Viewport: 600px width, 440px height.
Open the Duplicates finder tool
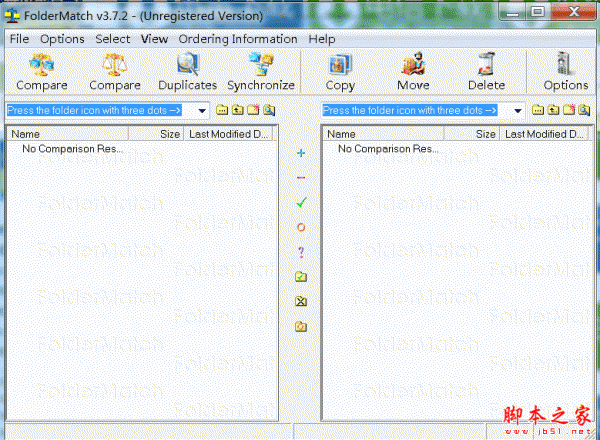(x=187, y=72)
